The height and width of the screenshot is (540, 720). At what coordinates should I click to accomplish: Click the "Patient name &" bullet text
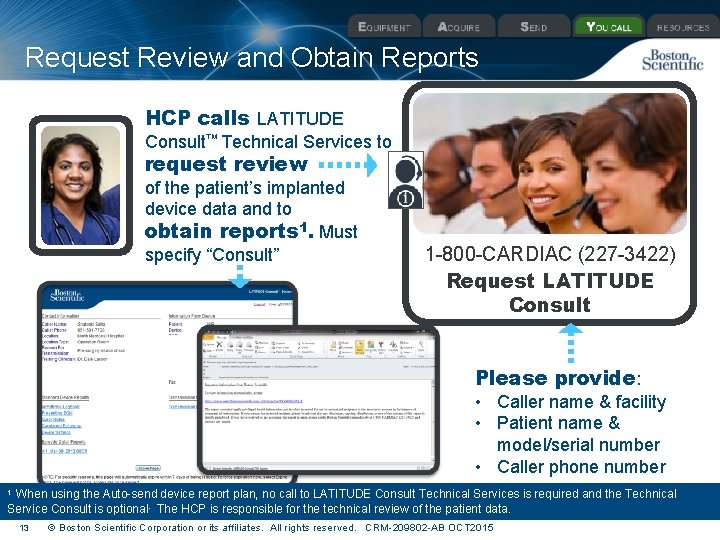tap(558, 422)
